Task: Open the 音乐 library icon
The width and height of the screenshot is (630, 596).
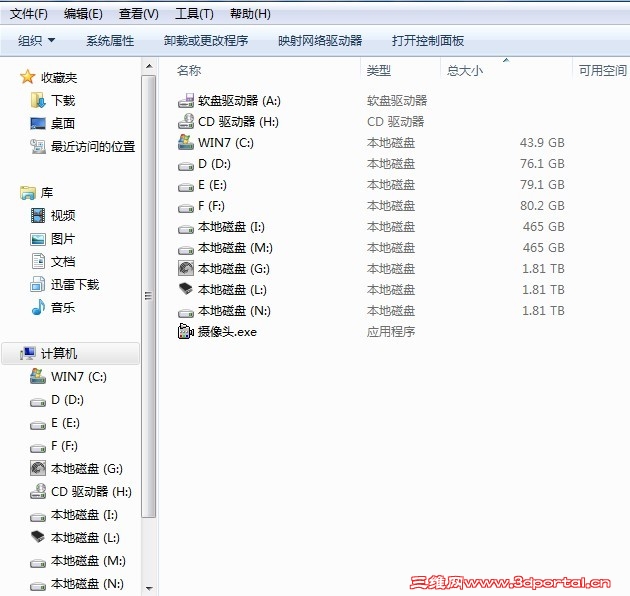Action: click(38, 307)
